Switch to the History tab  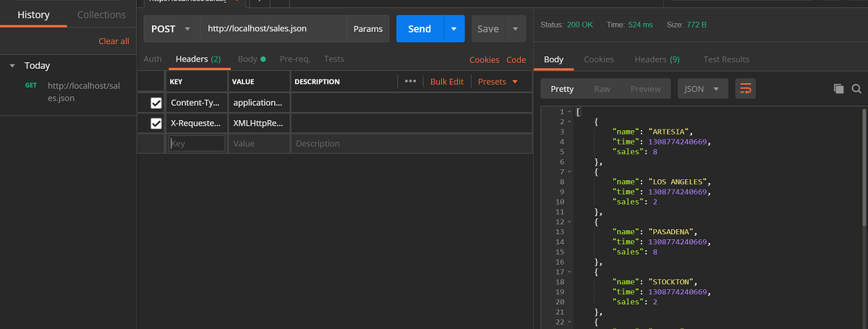tap(33, 14)
